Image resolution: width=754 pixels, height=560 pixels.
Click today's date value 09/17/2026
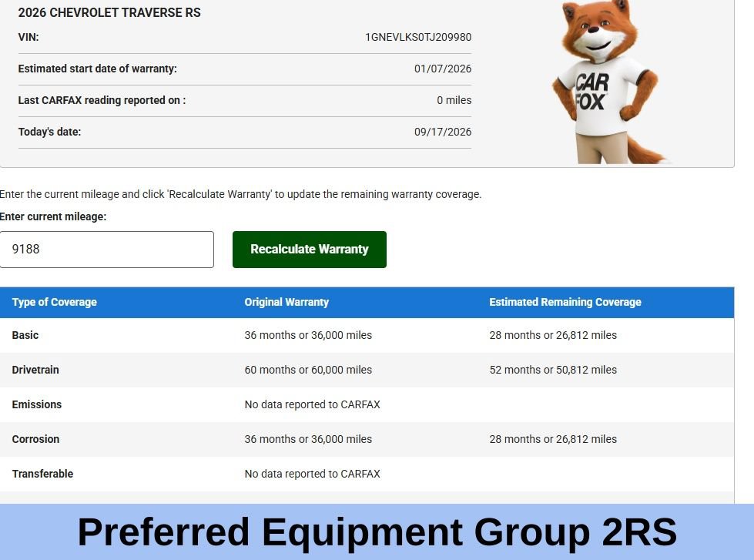click(x=442, y=132)
